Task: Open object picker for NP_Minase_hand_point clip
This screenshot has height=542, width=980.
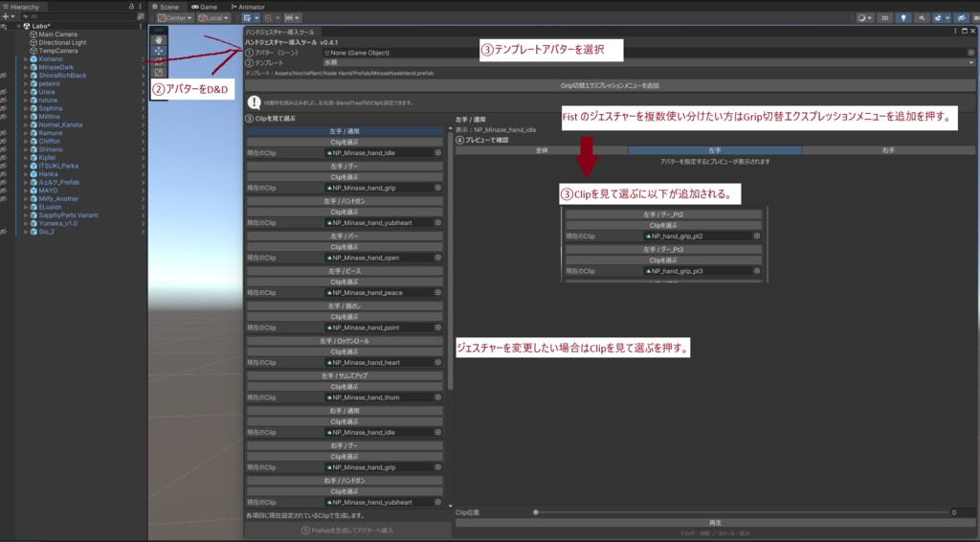Action: coord(437,327)
